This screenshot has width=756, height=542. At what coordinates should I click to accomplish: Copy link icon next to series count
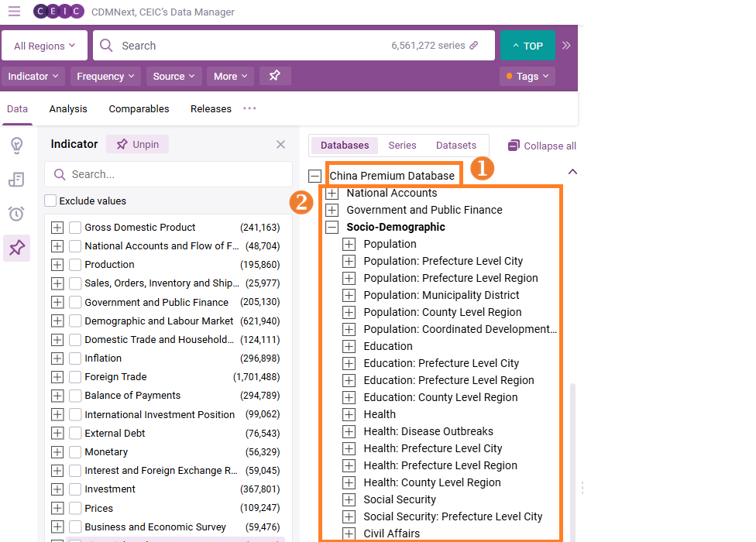pyautogui.click(x=474, y=46)
